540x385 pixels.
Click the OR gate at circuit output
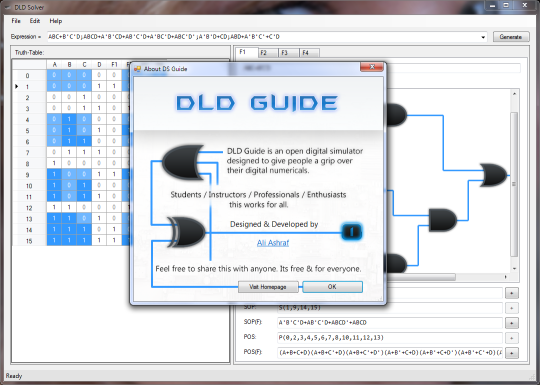pos(494,175)
